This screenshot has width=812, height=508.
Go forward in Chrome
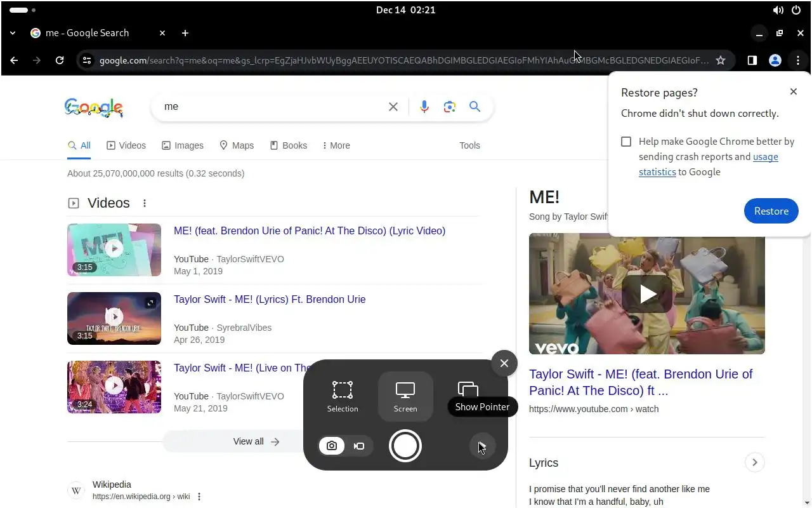(37, 60)
